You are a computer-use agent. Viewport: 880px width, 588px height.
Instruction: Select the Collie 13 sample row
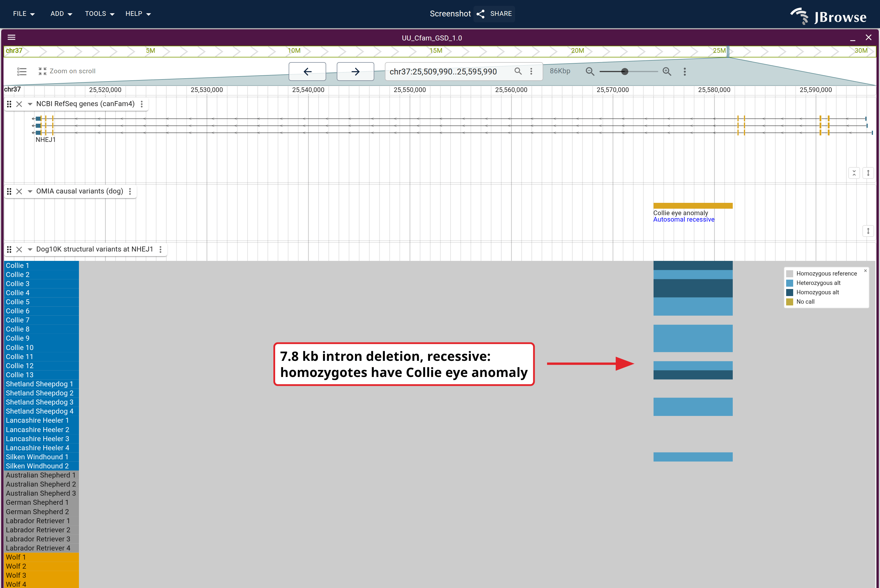(41, 375)
